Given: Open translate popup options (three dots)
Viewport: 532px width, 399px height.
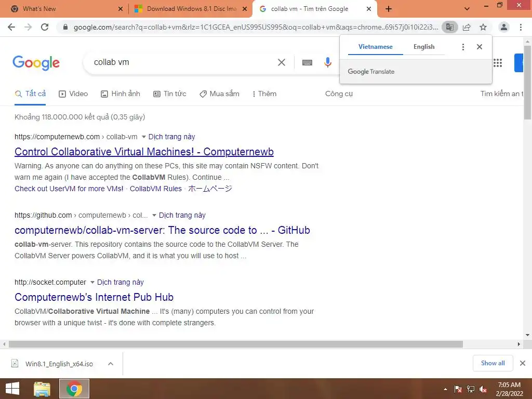Looking at the screenshot, I should tap(463, 47).
